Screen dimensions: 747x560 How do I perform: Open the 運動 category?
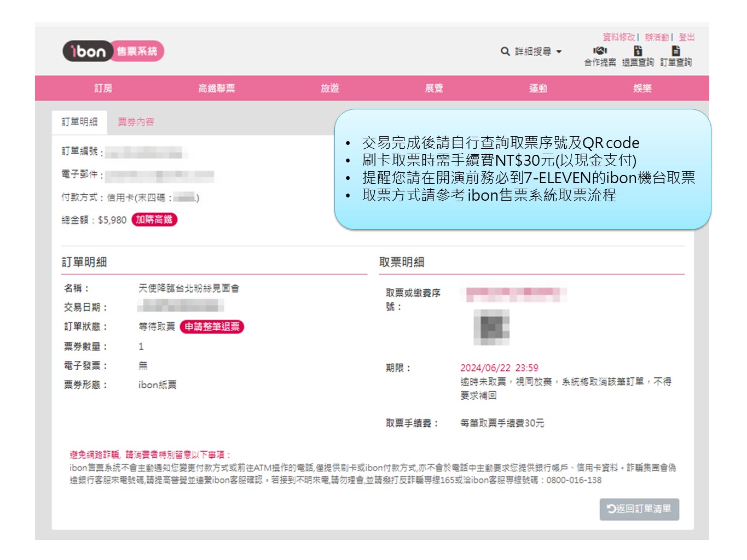[538, 88]
